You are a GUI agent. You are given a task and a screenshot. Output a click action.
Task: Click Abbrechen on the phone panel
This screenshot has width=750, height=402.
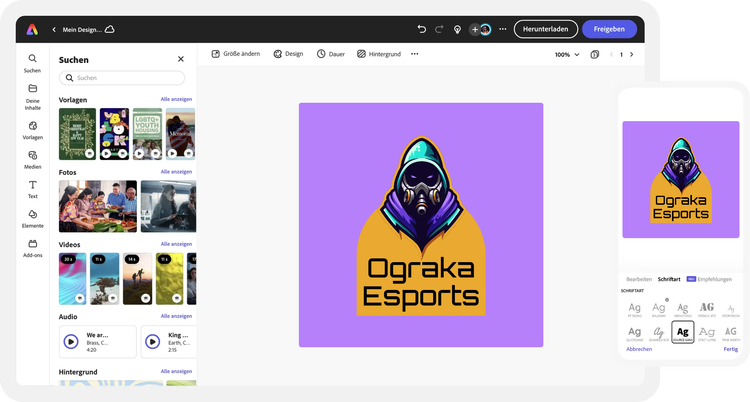coord(639,349)
